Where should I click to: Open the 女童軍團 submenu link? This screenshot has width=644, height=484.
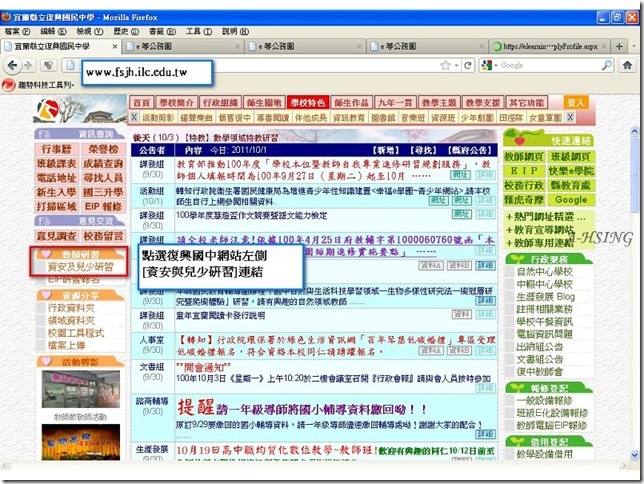tap(545, 118)
